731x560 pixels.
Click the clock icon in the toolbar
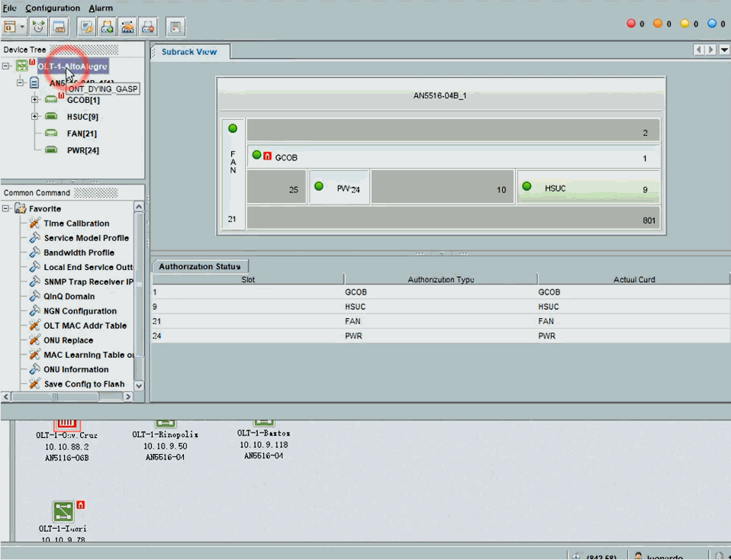[x=39, y=27]
